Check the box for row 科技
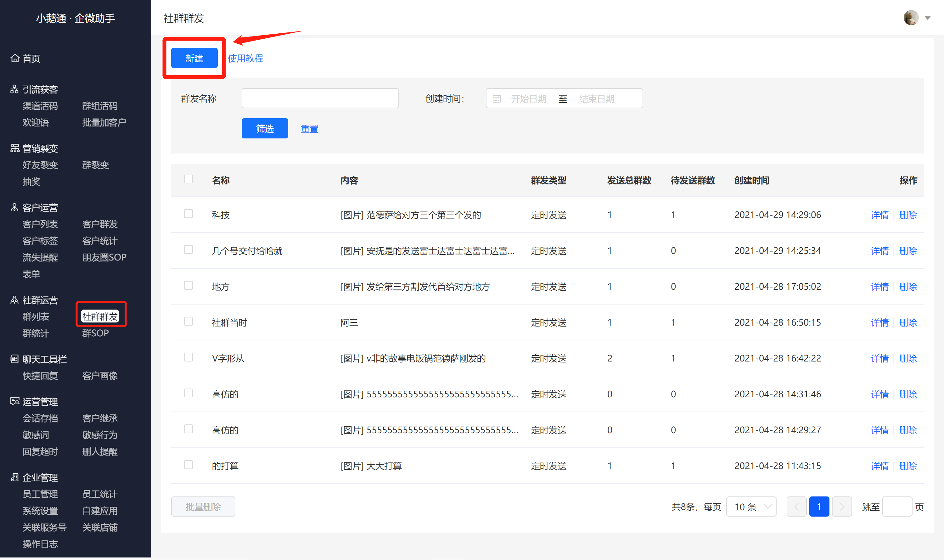The height and width of the screenshot is (560, 944). click(x=188, y=214)
